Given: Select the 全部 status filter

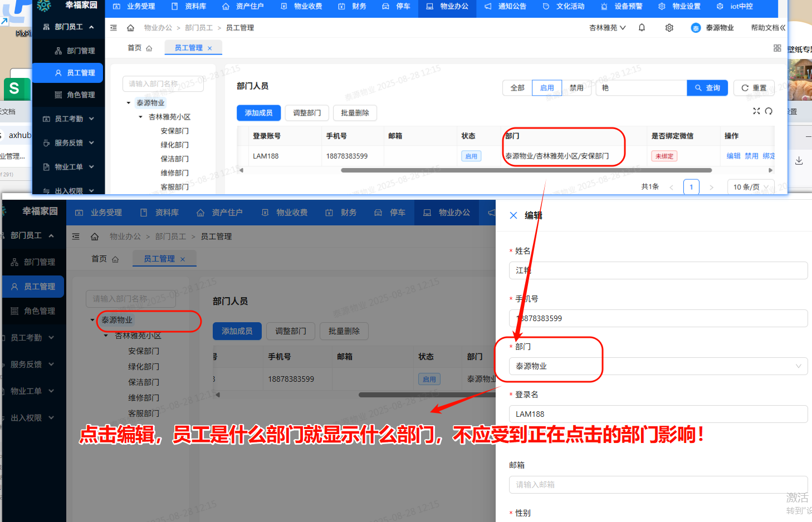Looking at the screenshot, I should pos(516,87).
